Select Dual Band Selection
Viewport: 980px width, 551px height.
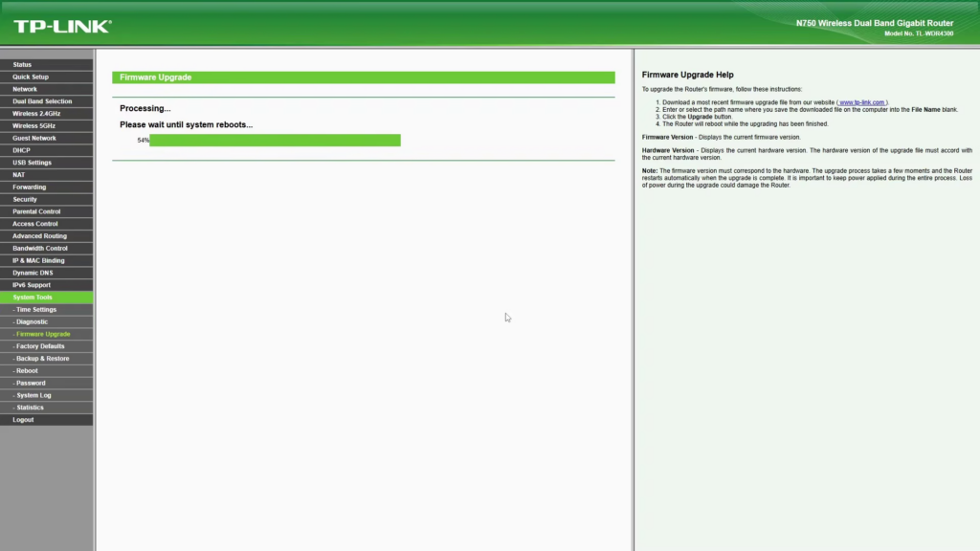coord(42,101)
